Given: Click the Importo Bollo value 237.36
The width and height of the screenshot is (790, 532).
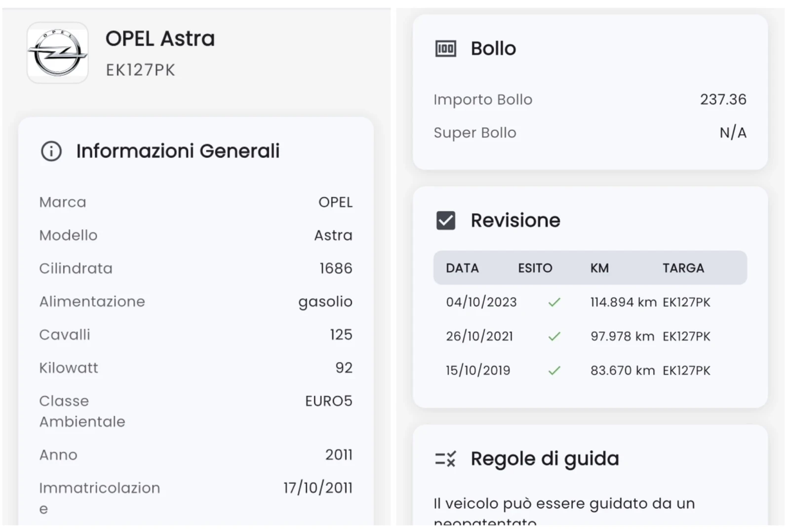Looking at the screenshot, I should pos(723,100).
